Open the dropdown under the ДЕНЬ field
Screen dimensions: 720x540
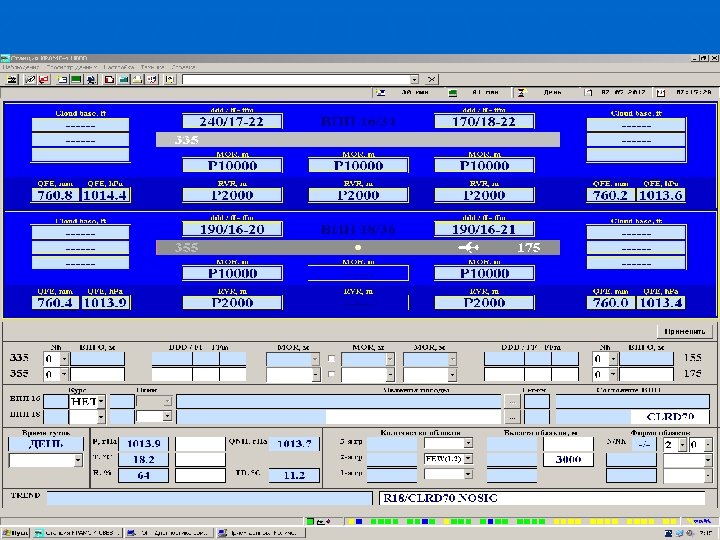point(78,460)
